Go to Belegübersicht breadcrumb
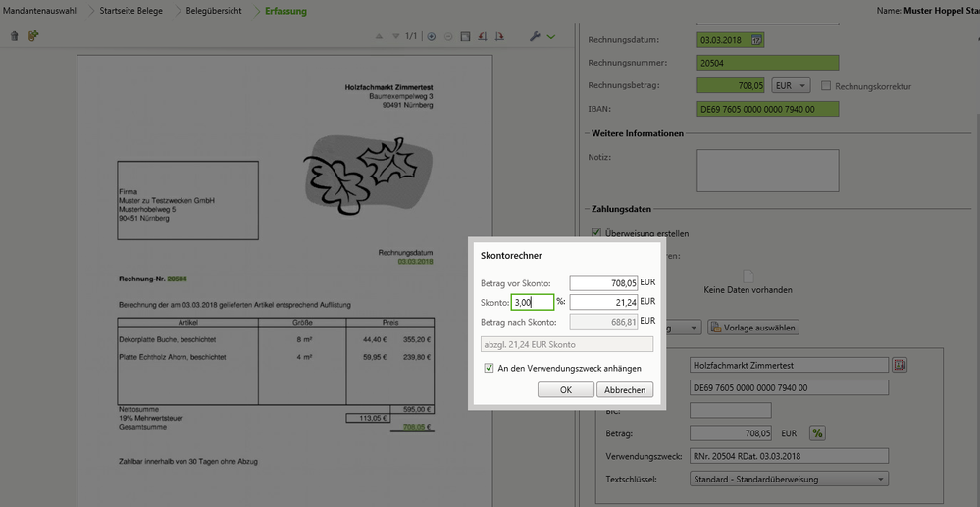Image resolution: width=980 pixels, height=507 pixels. tap(214, 11)
